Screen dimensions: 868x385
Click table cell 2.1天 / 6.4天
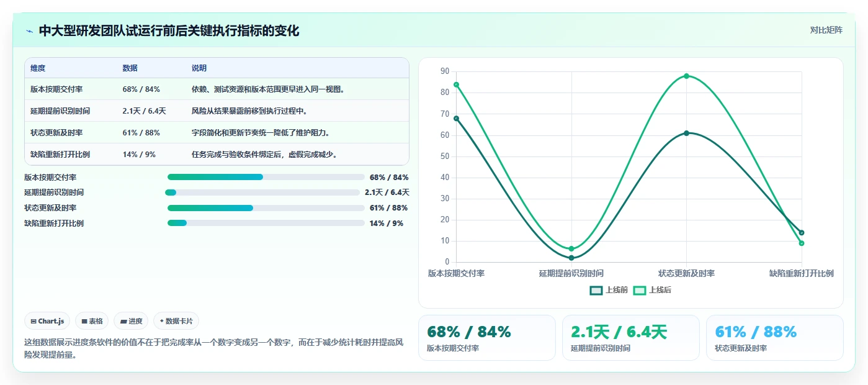point(145,111)
